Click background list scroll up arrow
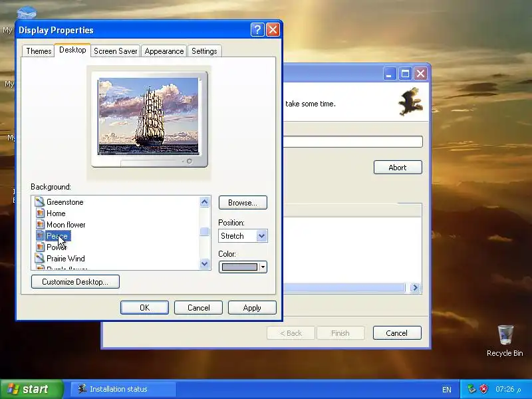532x399 pixels. [x=204, y=202]
